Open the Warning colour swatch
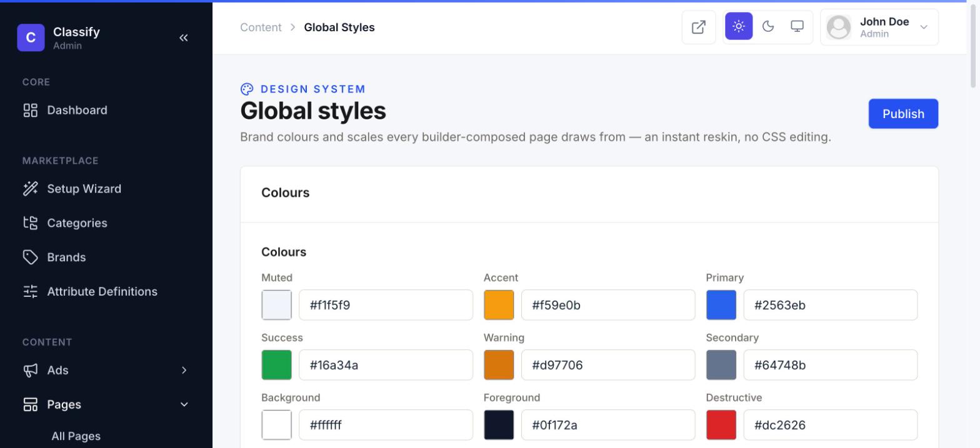The width and height of the screenshot is (980, 448). (x=499, y=365)
